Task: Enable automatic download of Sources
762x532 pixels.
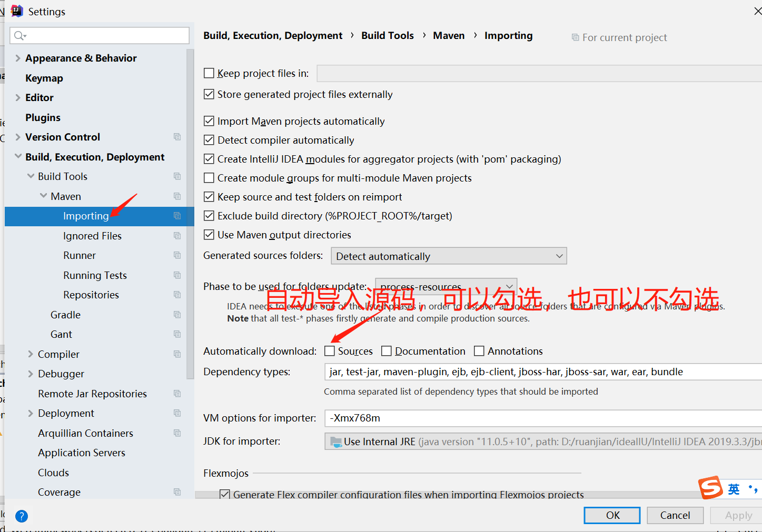Action: (x=330, y=351)
